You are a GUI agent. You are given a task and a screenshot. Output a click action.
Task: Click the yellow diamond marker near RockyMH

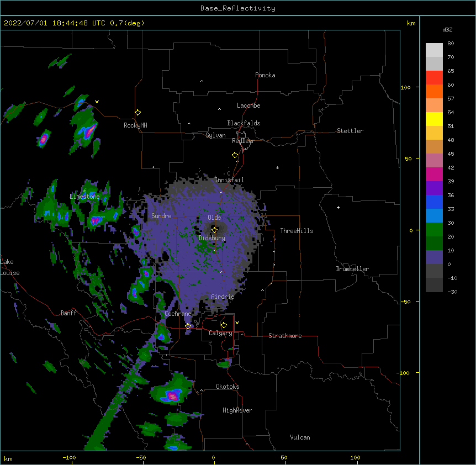click(x=137, y=113)
